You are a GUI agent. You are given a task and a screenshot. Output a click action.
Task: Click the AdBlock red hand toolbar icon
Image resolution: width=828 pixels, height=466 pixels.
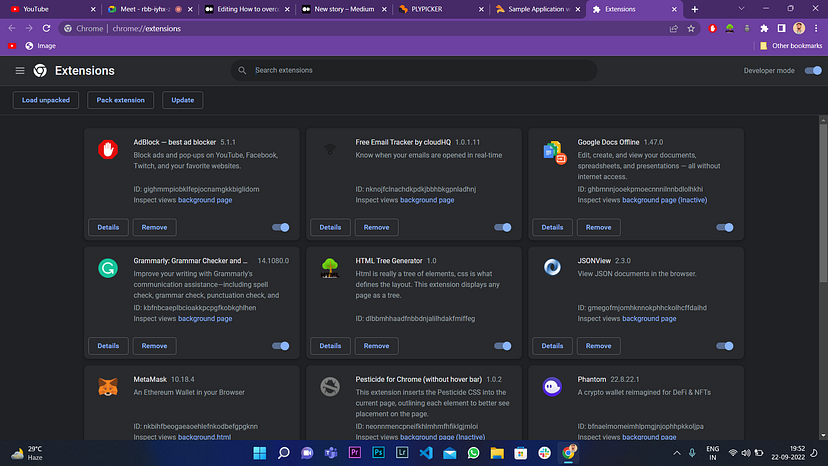click(712, 29)
